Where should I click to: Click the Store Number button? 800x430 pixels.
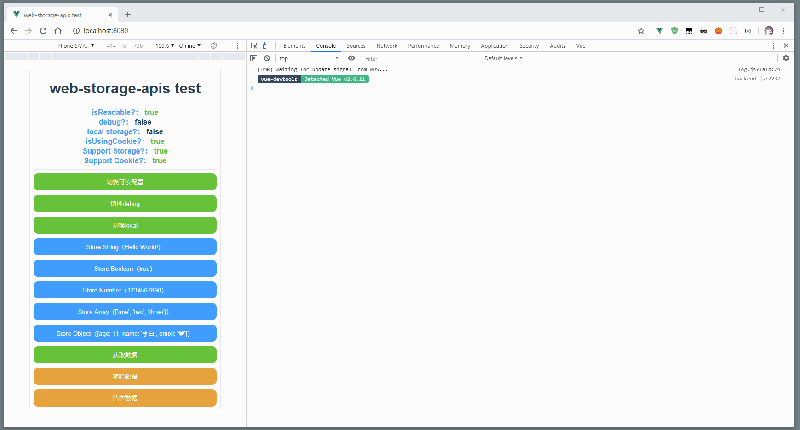tap(126, 290)
